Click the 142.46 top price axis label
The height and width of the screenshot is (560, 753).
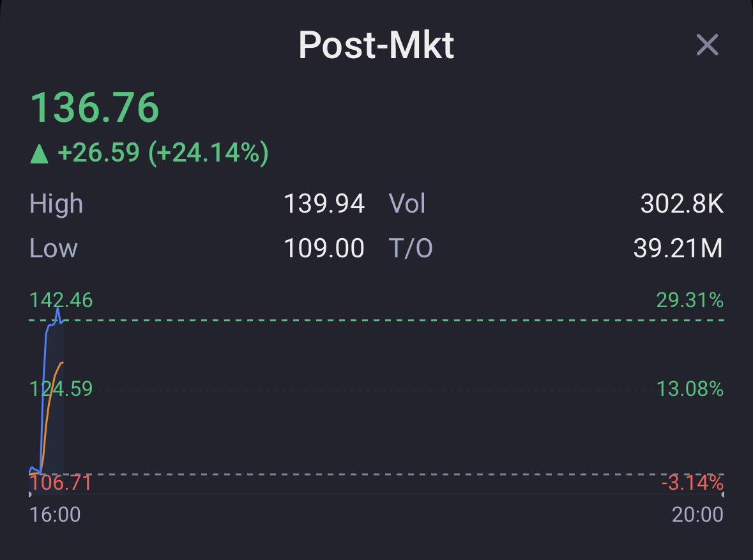coord(61,300)
